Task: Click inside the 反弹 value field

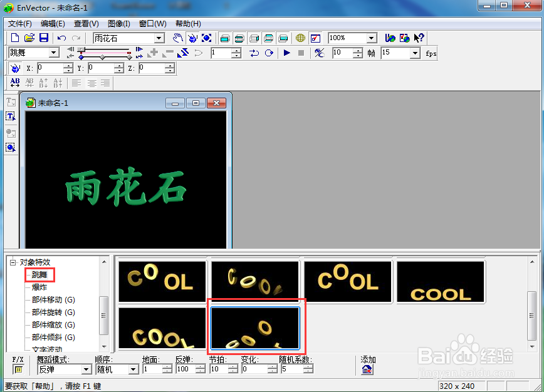Action: pos(186,369)
